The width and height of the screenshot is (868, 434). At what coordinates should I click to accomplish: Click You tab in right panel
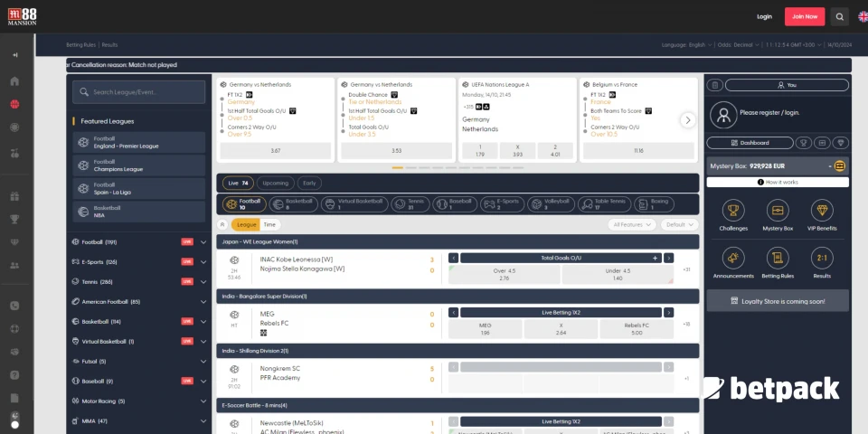787,85
